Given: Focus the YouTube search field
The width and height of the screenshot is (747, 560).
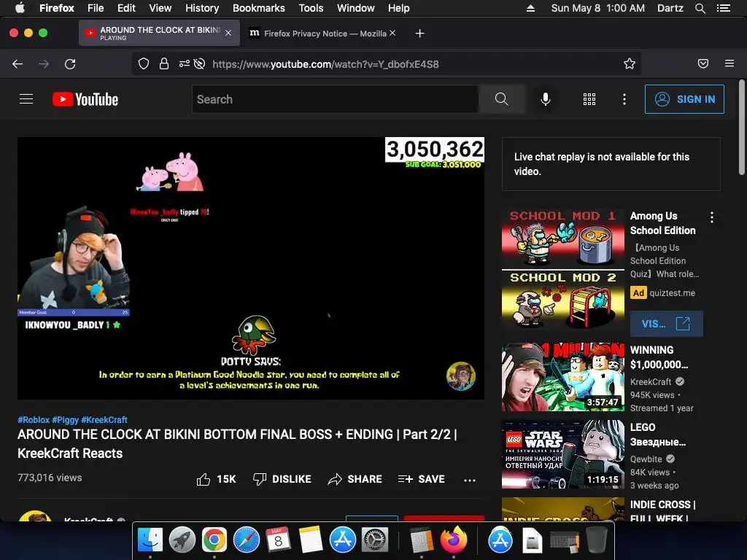Looking at the screenshot, I should [336, 99].
